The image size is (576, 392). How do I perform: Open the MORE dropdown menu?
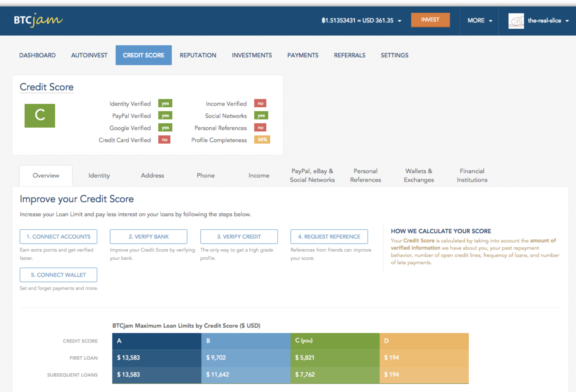480,21
